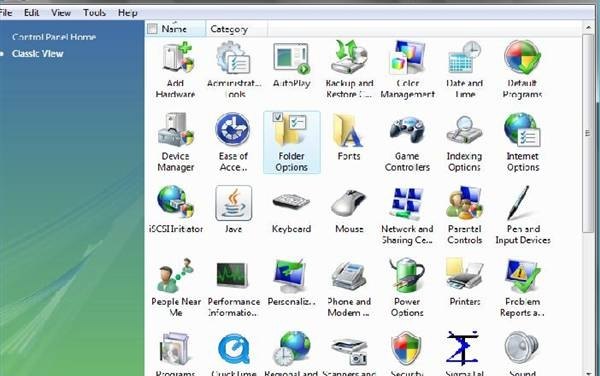Open the Ease of Access icon
Image resolution: width=600 pixels, height=376 pixels.
[233, 130]
